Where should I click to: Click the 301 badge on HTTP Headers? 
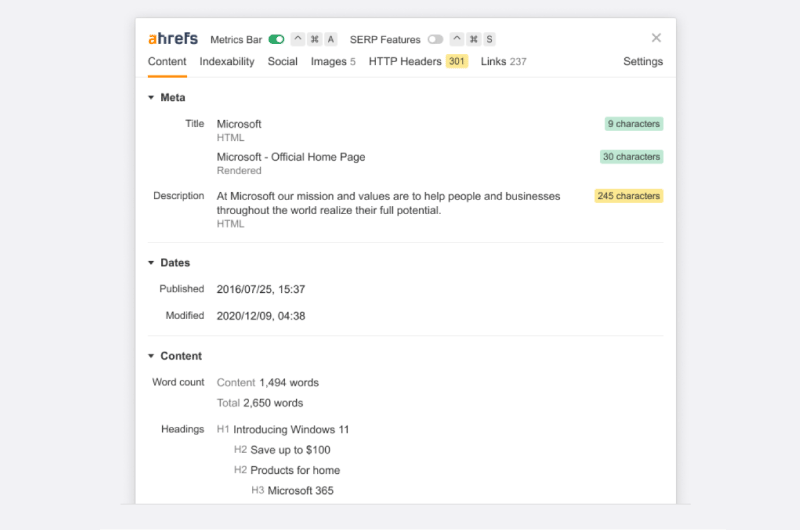click(x=457, y=62)
